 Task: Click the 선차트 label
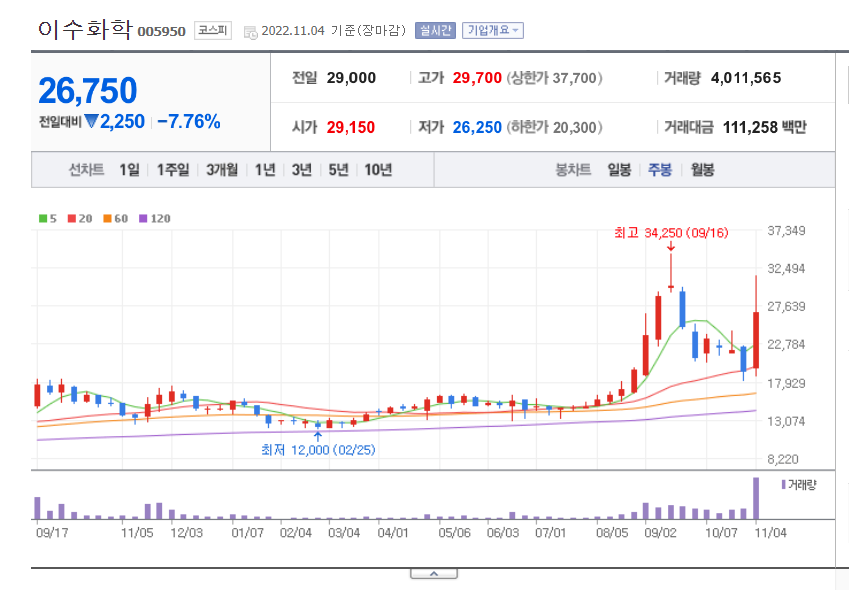pyautogui.click(x=86, y=170)
